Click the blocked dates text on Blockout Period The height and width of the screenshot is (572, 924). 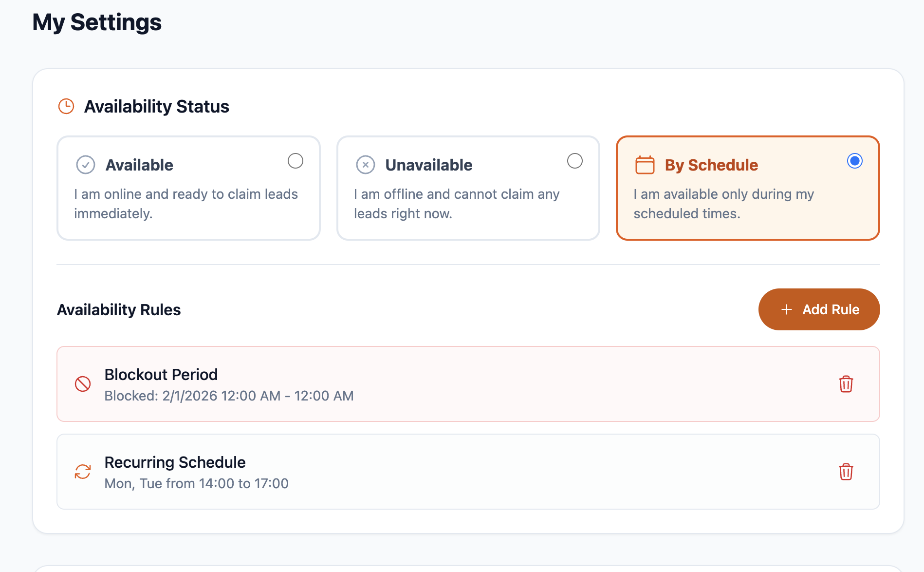pos(229,396)
